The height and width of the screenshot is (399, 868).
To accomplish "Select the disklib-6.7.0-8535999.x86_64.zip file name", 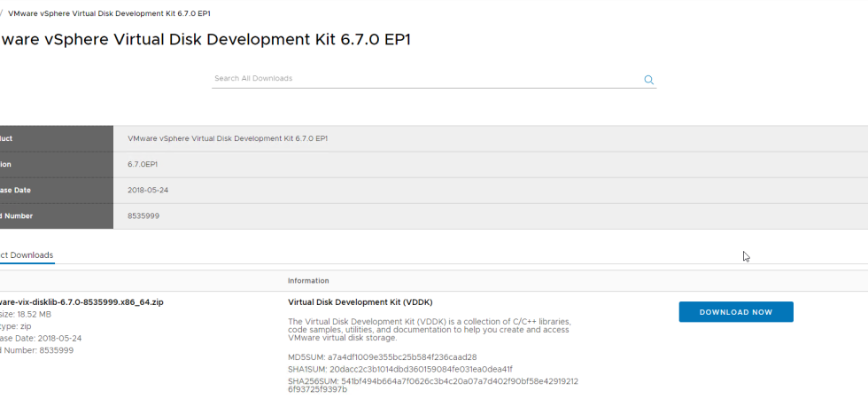I will click(81, 302).
